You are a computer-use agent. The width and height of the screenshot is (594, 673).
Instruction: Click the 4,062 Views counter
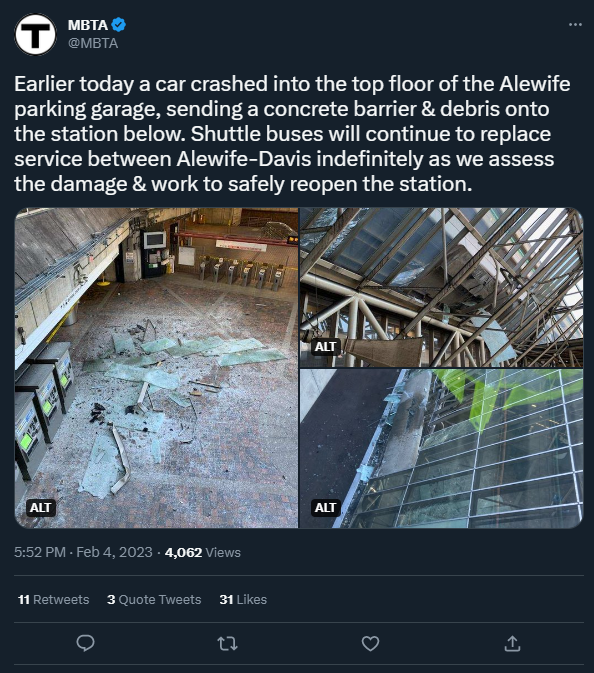(203, 552)
